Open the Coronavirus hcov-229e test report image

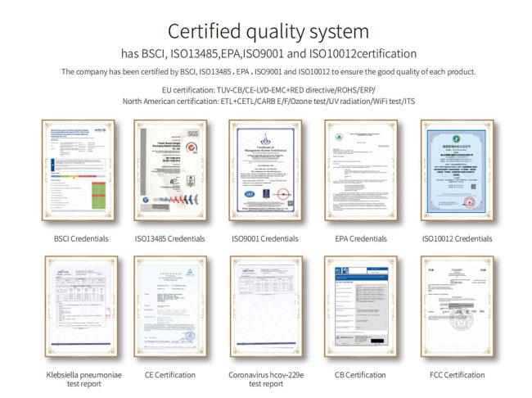tap(265, 305)
